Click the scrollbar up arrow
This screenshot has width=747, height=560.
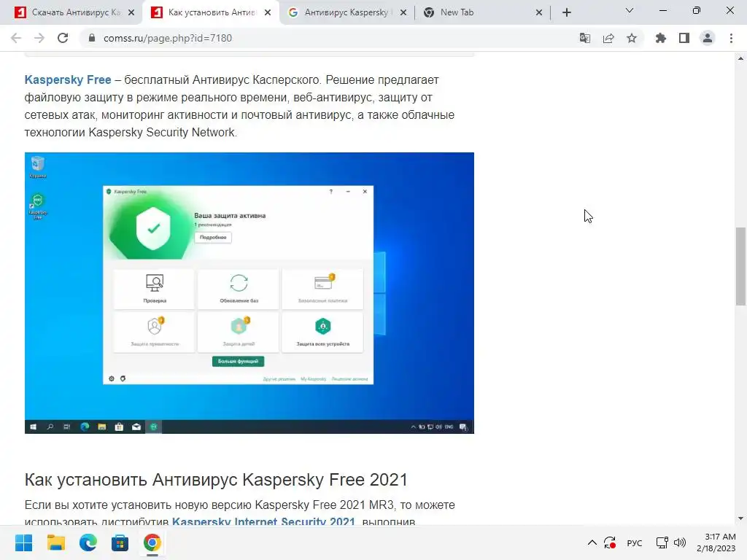(740, 58)
